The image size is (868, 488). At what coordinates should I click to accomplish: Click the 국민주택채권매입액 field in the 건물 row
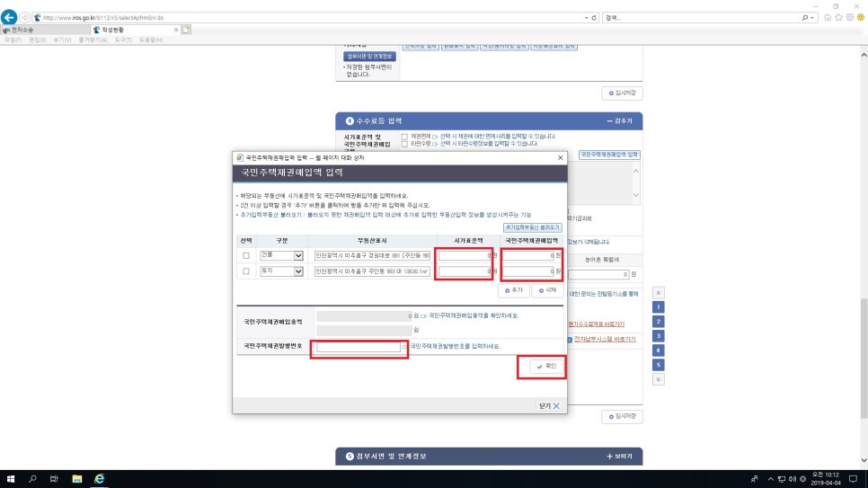528,255
